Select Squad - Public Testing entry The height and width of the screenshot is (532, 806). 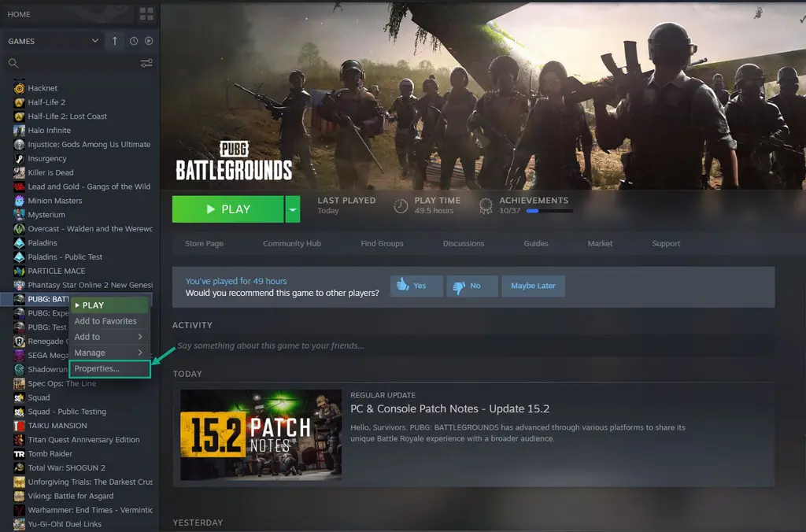(x=67, y=412)
